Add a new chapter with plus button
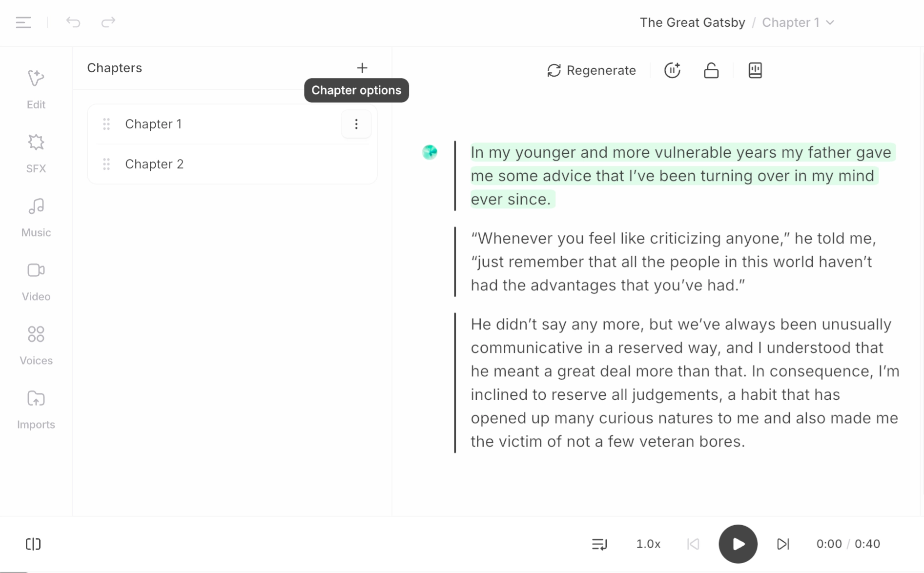This screenshot has height=573, width=924. pos(362,68)
